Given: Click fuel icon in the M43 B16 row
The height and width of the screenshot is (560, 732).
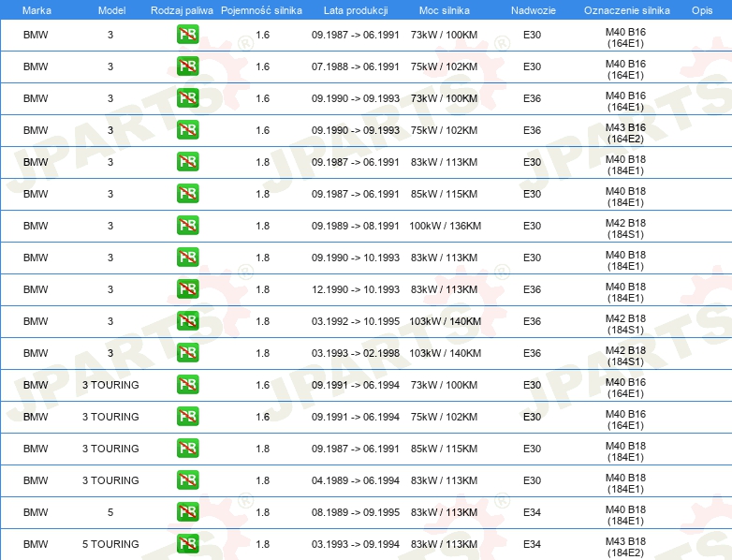Looking at the screenshot, I should 187,130.
